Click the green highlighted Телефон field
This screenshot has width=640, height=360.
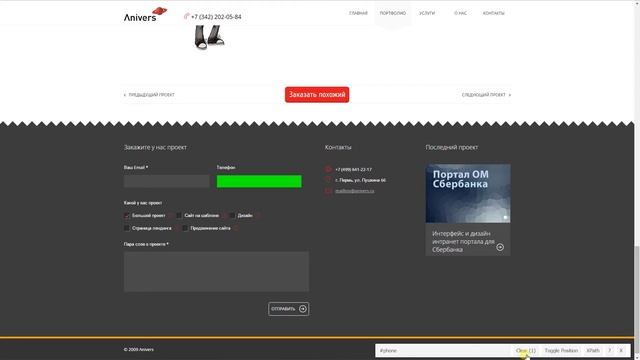pyautogui.click(x=259, y=181)
